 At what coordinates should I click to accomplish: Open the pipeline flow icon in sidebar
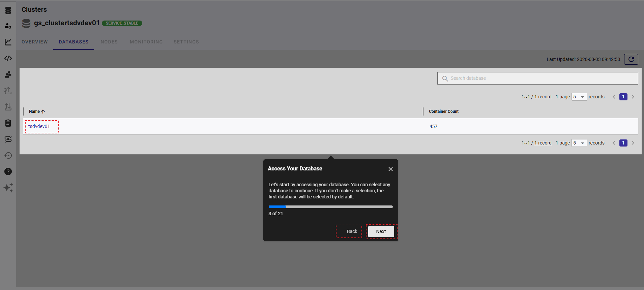8,139
